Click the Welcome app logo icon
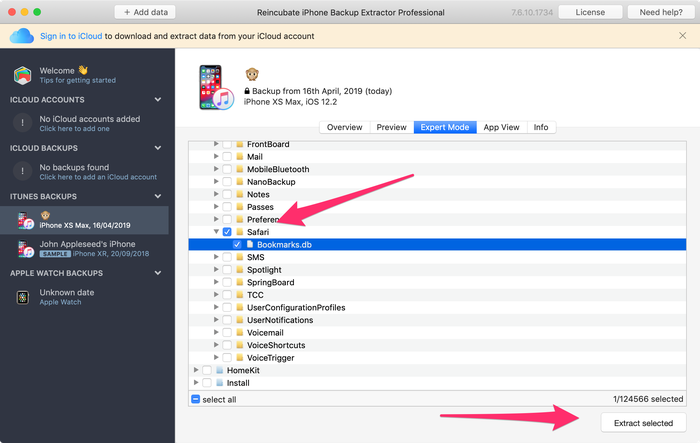 click(22, 75)
